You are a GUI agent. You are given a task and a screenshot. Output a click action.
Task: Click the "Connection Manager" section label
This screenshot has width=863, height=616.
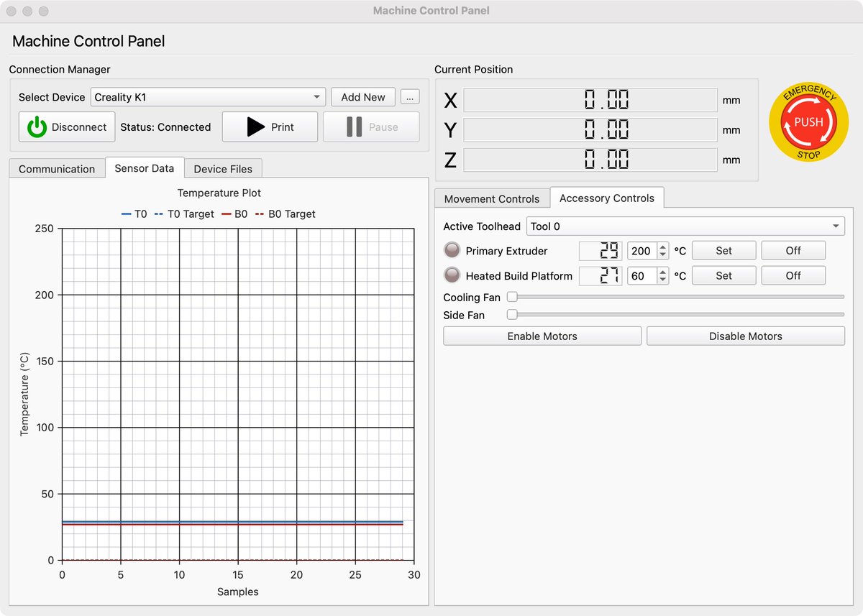pyautogui.click(x=60, y=70)
